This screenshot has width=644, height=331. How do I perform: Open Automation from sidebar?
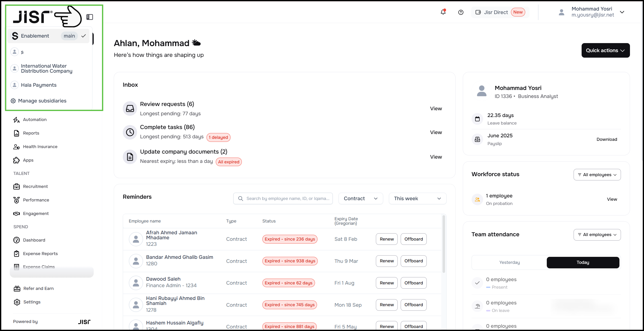35,120
